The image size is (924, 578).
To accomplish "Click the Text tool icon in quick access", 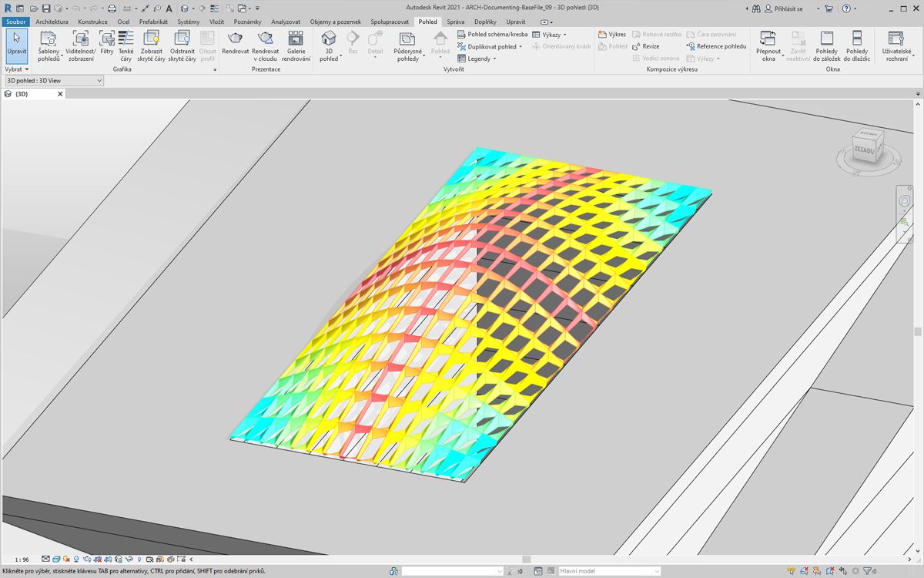I will coord(169,8).
